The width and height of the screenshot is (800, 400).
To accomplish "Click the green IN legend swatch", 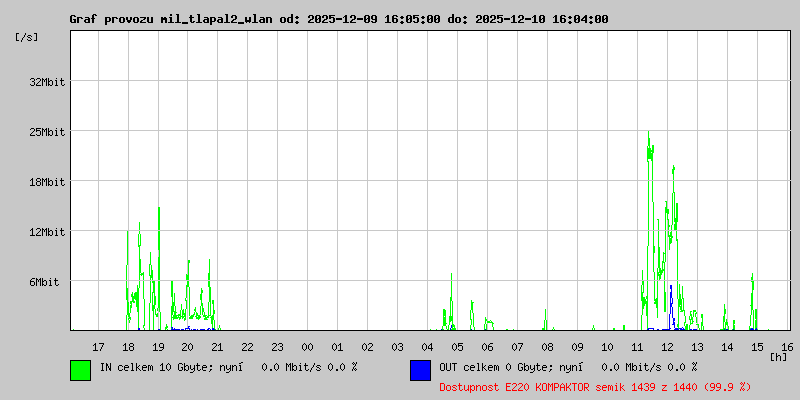I will point(81,370).
